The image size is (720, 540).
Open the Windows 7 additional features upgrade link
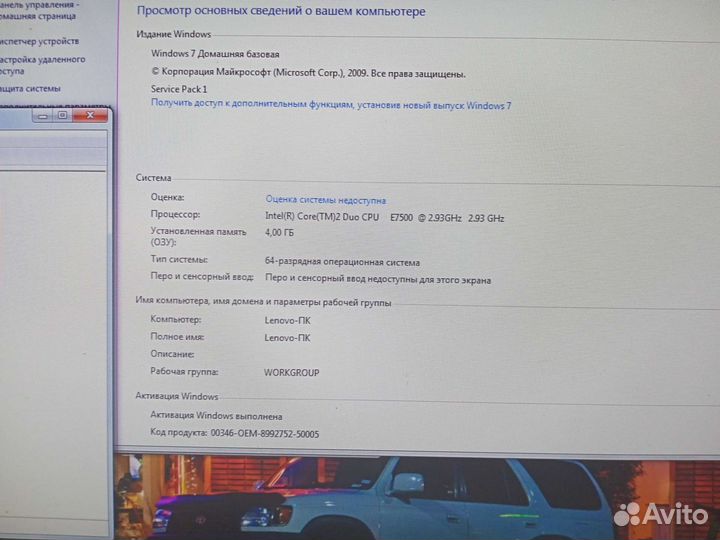[x=331, y=104]
